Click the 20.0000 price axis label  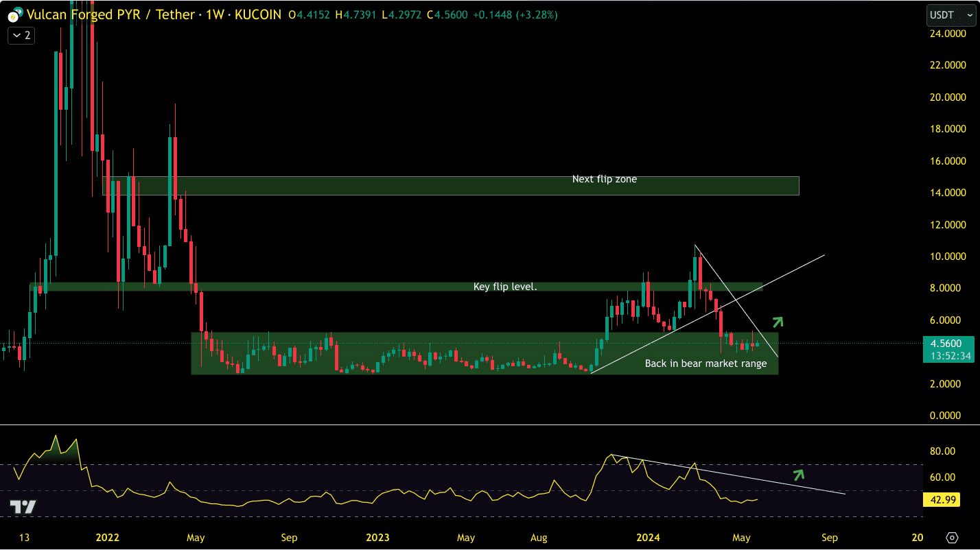click(946, 97)
